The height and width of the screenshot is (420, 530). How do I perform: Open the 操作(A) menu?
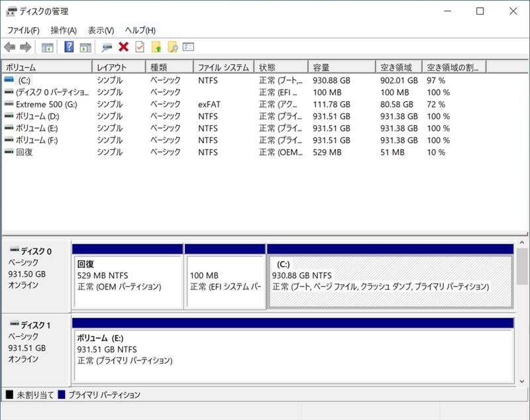click(x=64, y=30)
